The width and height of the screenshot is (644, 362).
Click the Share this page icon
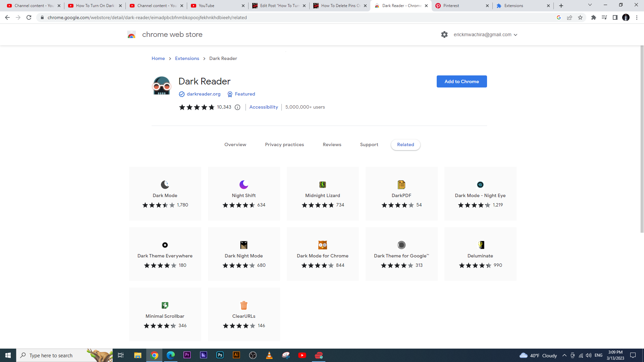570,17
